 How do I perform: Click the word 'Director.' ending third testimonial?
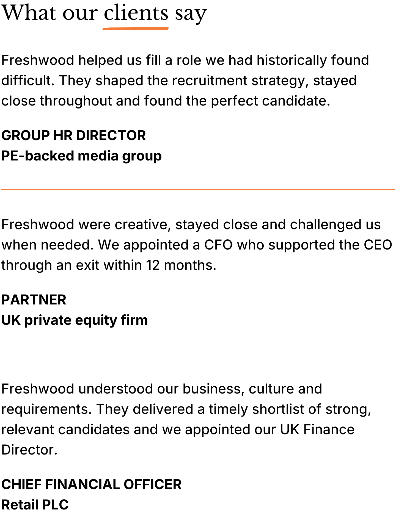29,450
